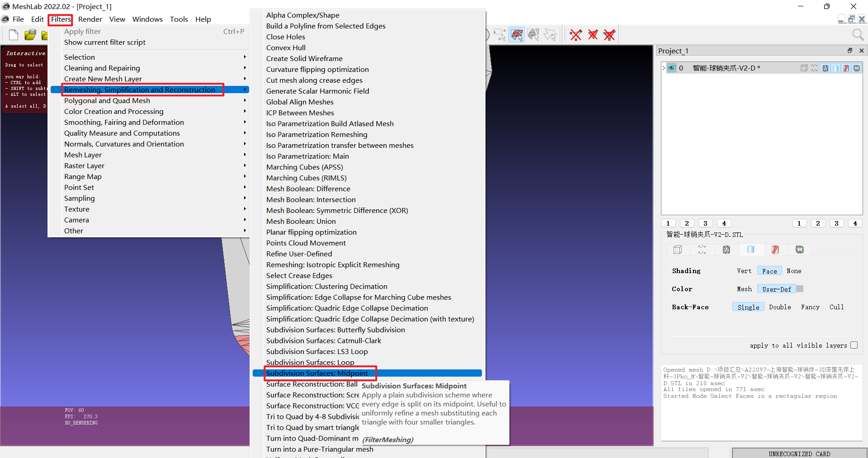
Task: Toggle red selection icon in the layer row
Action: pos(846,68)
